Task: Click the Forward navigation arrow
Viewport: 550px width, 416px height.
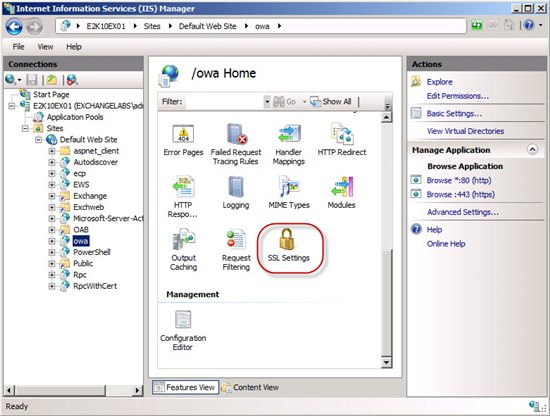Action: click(35, 27)
